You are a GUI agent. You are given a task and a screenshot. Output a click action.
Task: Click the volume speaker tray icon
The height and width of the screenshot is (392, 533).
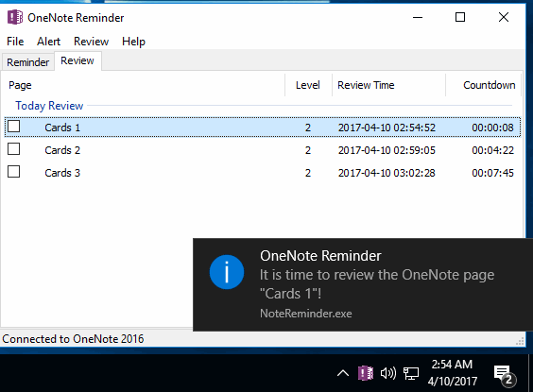pos(388,373)
